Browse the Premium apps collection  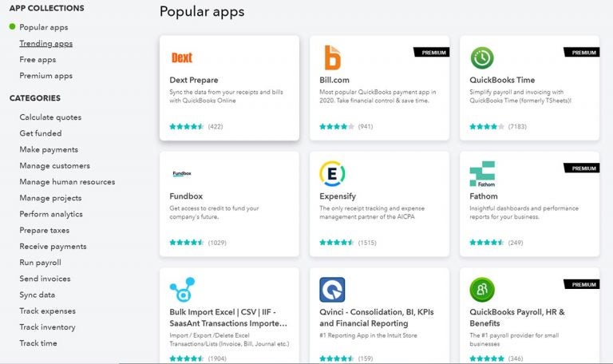point(46,76)
